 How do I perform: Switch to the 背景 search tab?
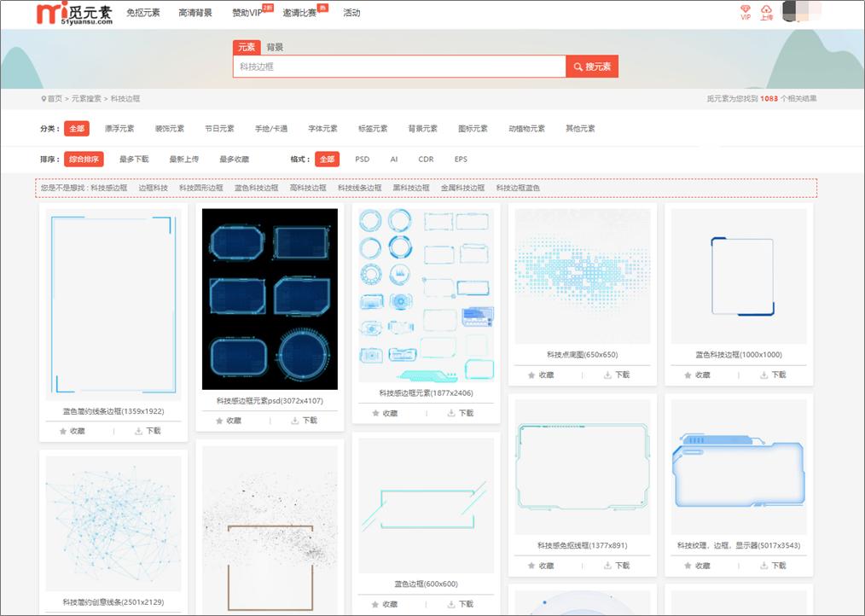(277, 47)
